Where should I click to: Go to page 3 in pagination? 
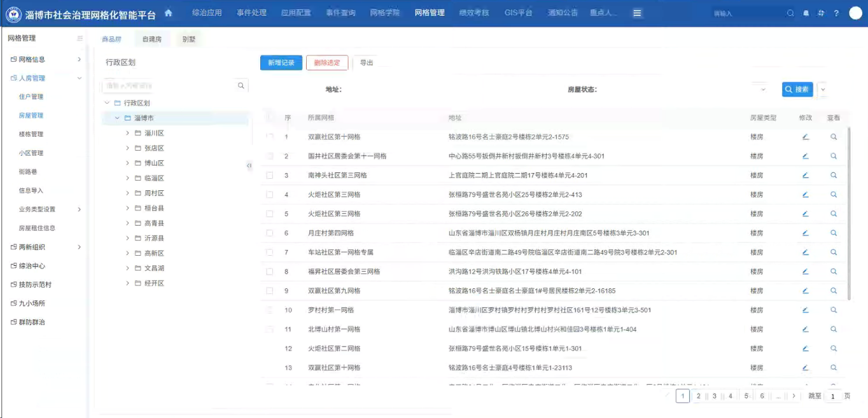tap(714, 396)
